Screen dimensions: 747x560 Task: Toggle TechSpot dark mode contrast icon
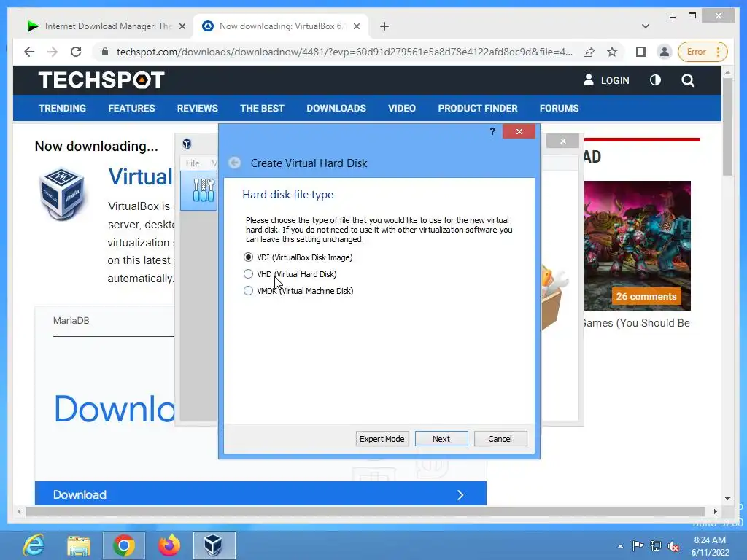coord(656,80)
